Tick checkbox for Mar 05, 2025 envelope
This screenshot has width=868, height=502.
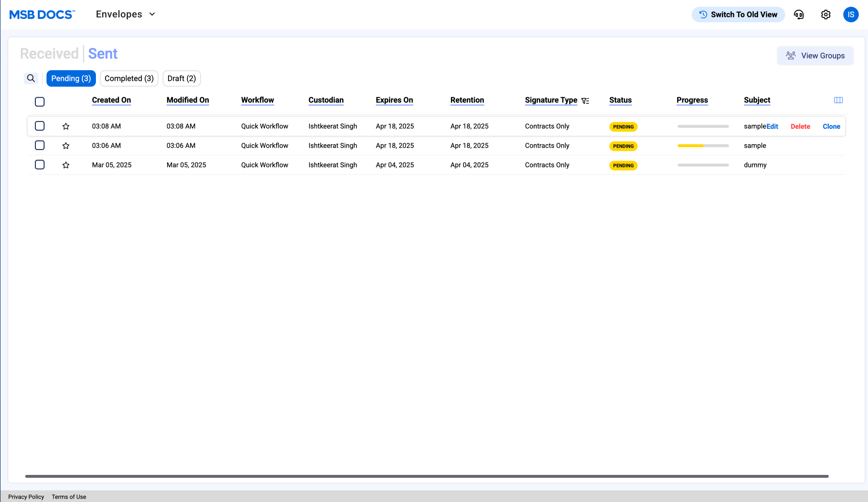click(40, 165)
